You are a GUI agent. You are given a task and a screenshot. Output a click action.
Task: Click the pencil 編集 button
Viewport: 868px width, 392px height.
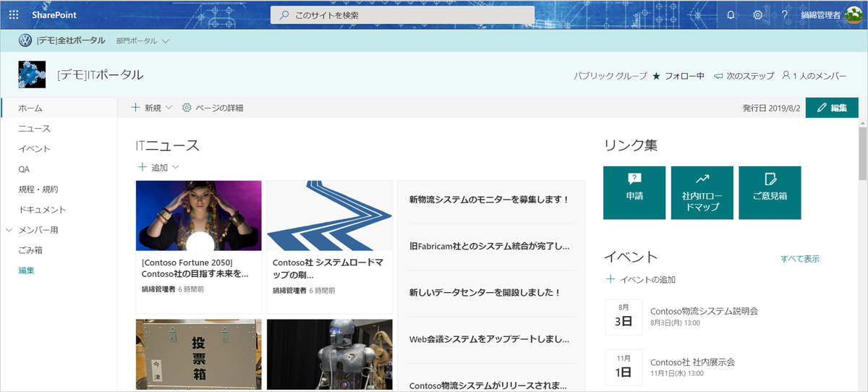832,108
